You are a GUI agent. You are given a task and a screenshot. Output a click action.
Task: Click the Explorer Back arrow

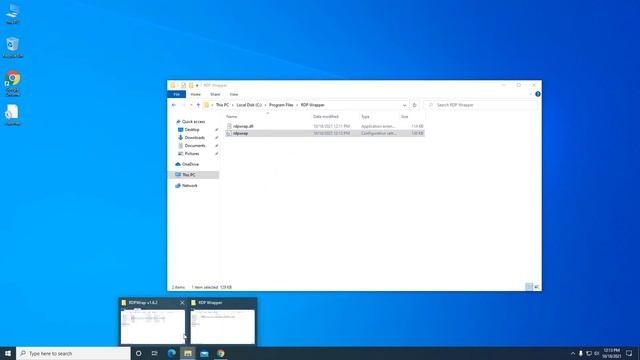[x=174, y=105]
